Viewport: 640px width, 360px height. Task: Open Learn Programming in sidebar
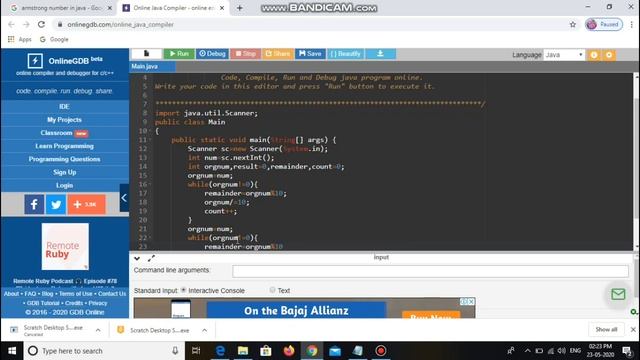click(x=64, y=146)
